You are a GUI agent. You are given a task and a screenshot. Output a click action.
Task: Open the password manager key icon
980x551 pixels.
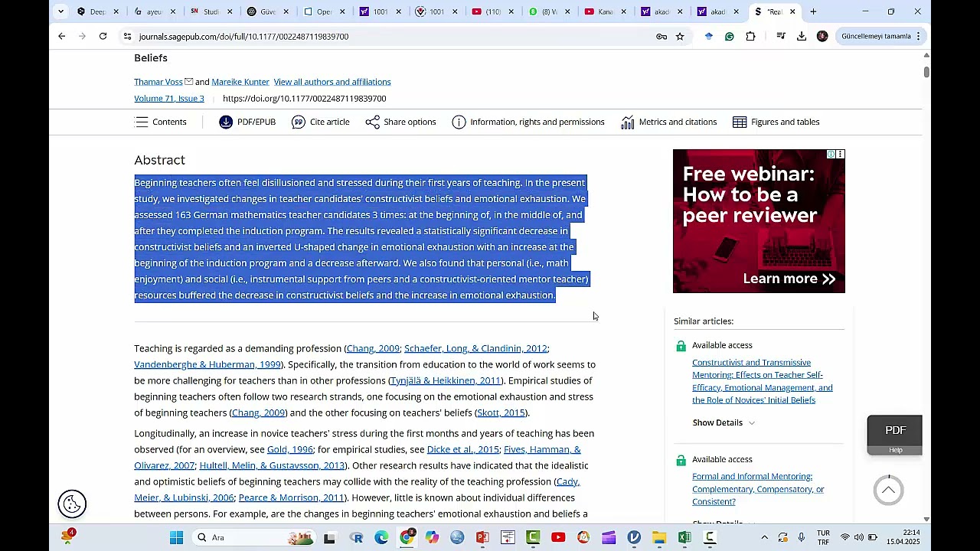[x=661, y=36]
